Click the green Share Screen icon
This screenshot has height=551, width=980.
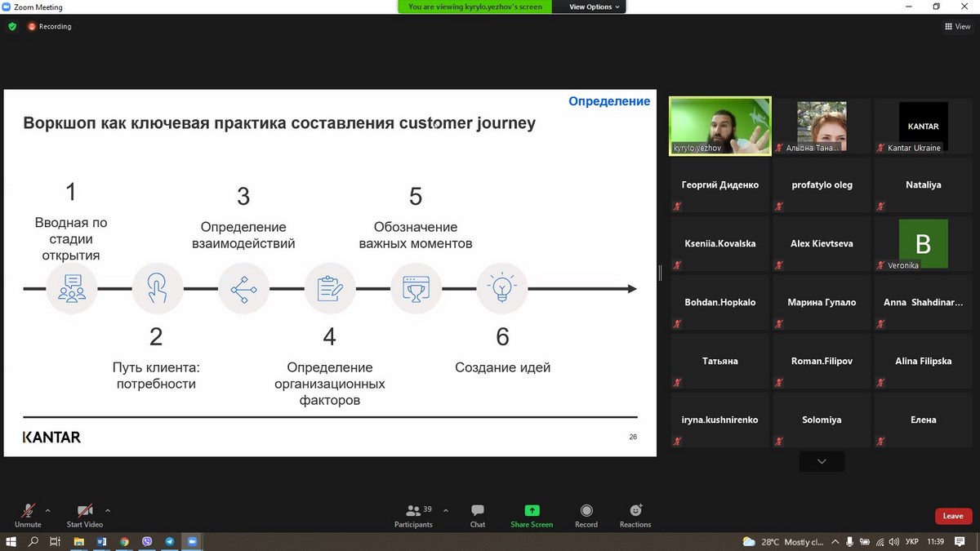coord(532,511)
